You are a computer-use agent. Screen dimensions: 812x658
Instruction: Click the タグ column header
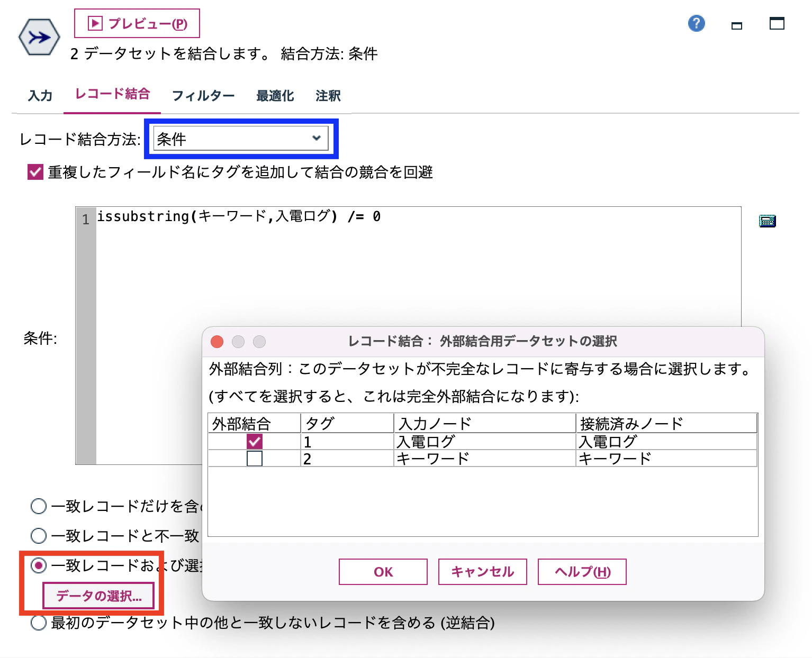click(347, 423)
